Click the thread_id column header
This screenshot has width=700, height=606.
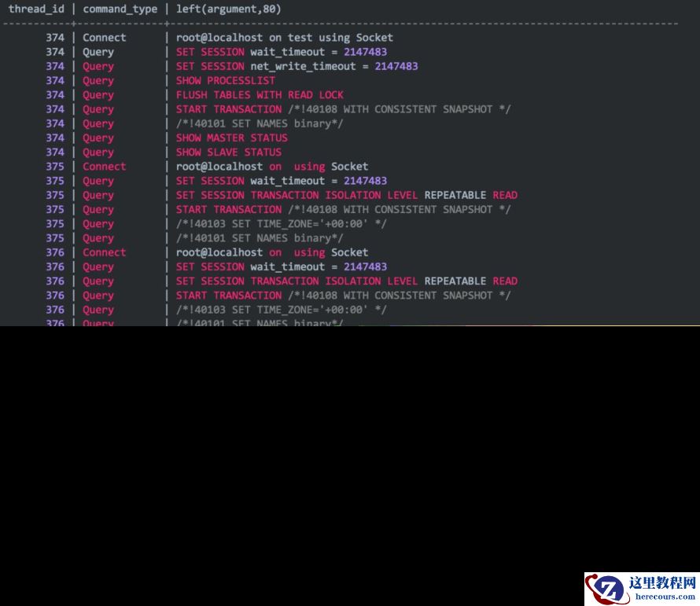(x=36, y=9)
